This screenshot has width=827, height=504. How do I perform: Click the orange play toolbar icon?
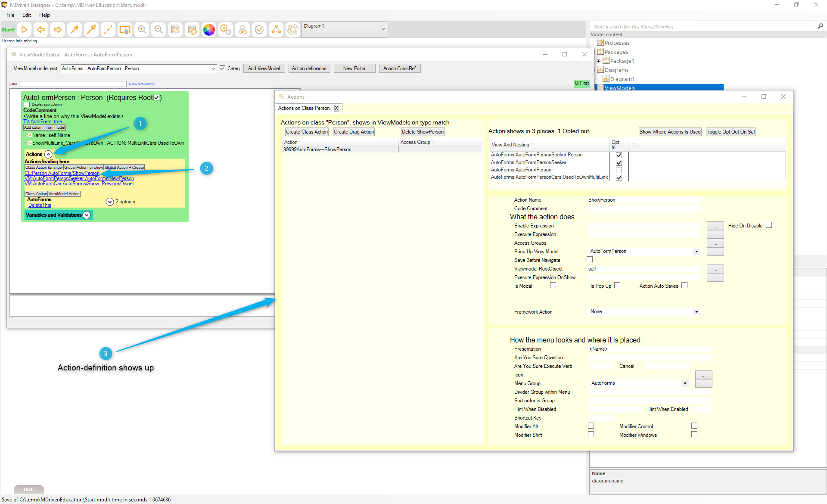pos(25,30)
